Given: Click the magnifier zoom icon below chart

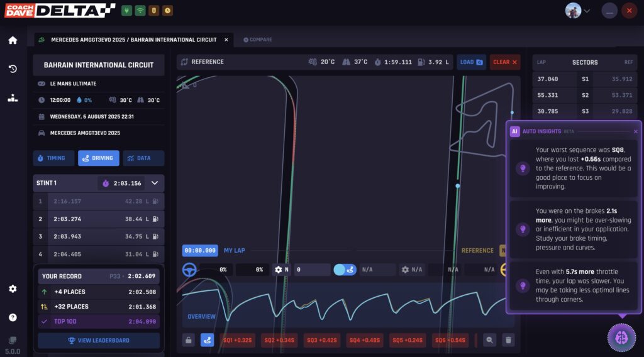Looking at the screenshot, I should [489, 340].
